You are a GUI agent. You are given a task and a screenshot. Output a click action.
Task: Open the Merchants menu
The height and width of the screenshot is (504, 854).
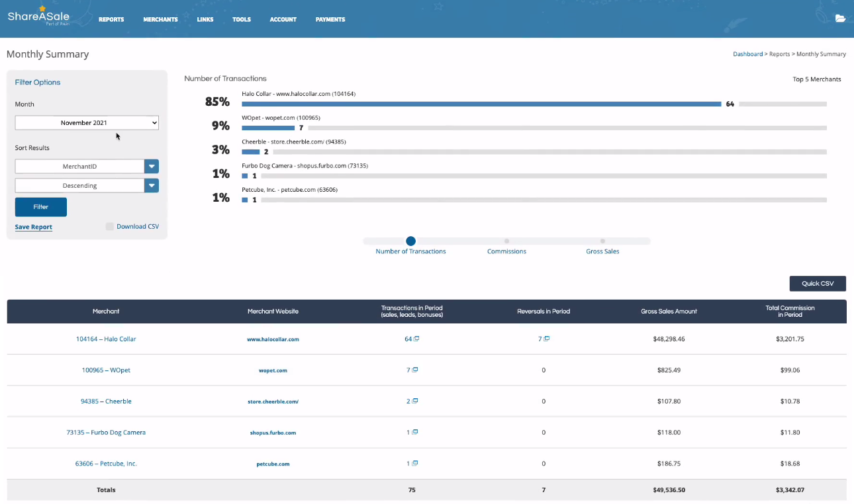pos(160,19)
